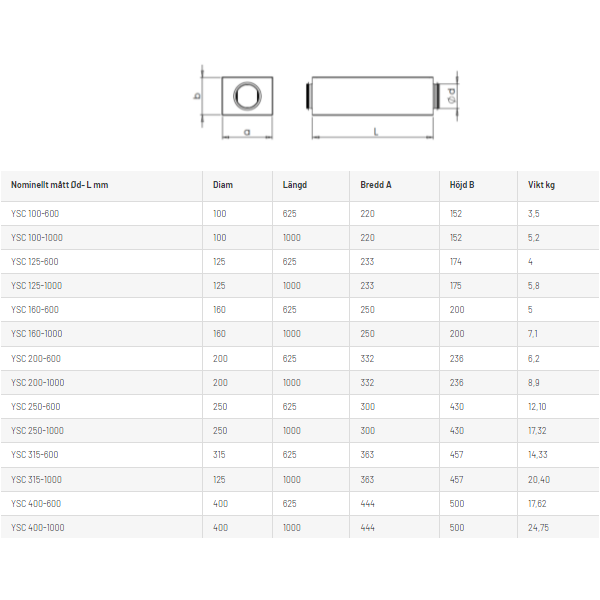The image size is (600, 600).
Task: Click the "Diam" column header
Action: tap(222, 184)
